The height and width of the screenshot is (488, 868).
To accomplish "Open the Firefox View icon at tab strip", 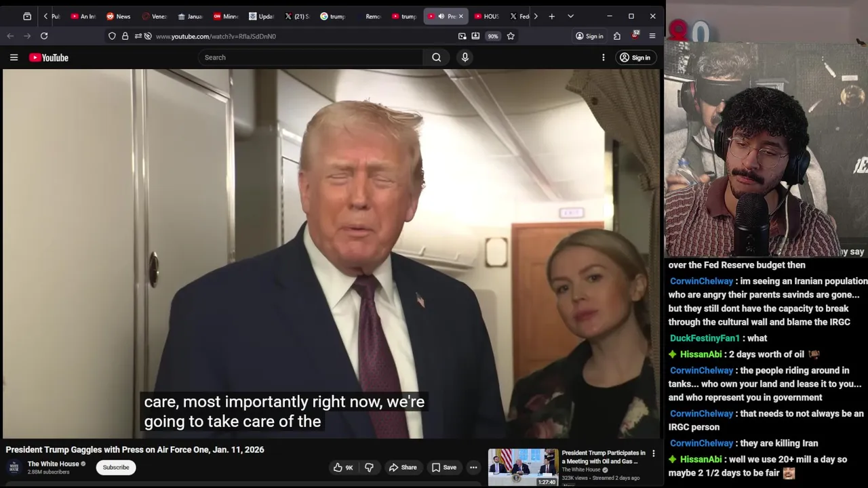I will (x=27, y=16).
